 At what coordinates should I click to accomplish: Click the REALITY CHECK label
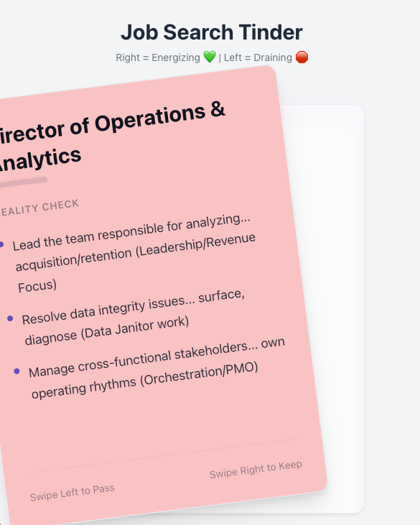pos(39,208)
